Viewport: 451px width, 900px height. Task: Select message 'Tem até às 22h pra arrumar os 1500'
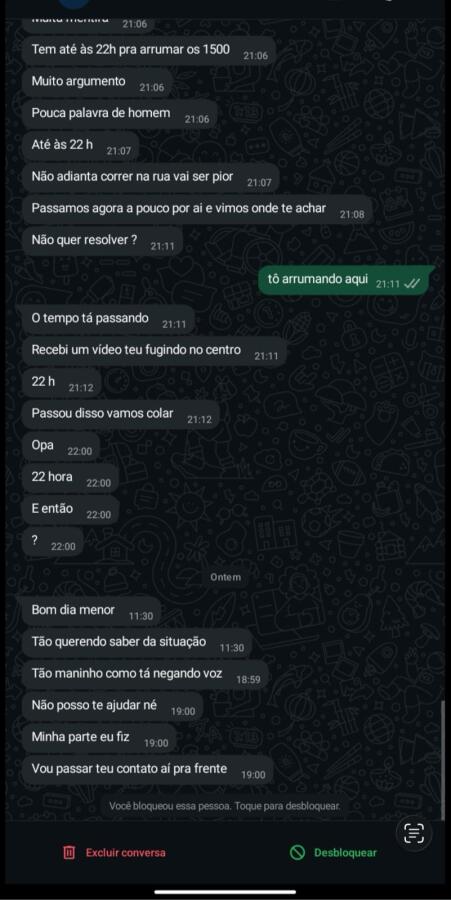coord(149,51)
